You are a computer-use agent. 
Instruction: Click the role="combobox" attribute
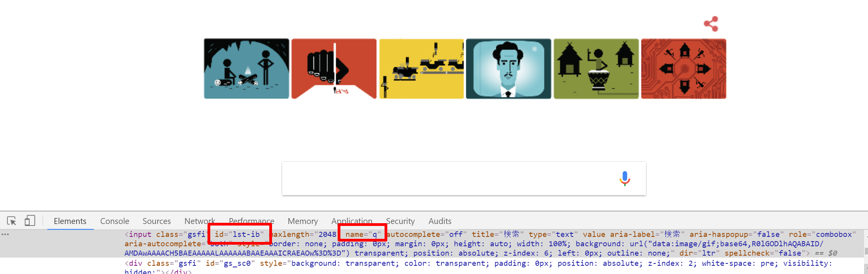(822, 235)
